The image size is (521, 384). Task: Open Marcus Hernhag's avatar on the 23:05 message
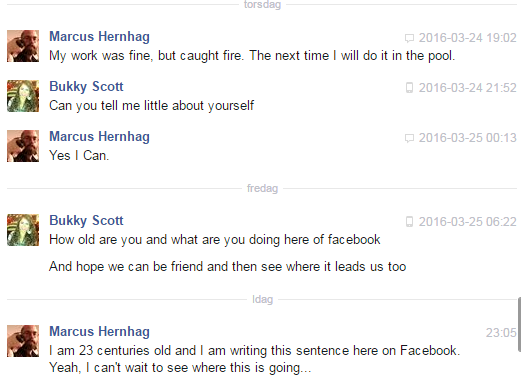(x=23, y=341)
